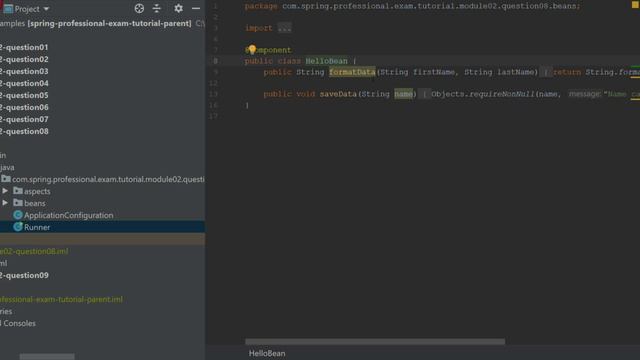640x360 pixels.
Task: Click the aspects folder icon
Action: (x=18, y=191)
